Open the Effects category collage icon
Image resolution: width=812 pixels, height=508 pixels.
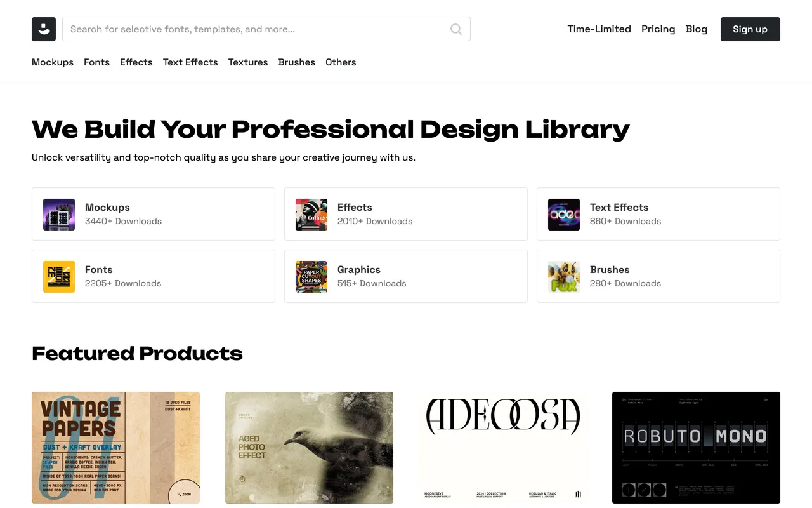pyautogui.click(x=311, y=215)
